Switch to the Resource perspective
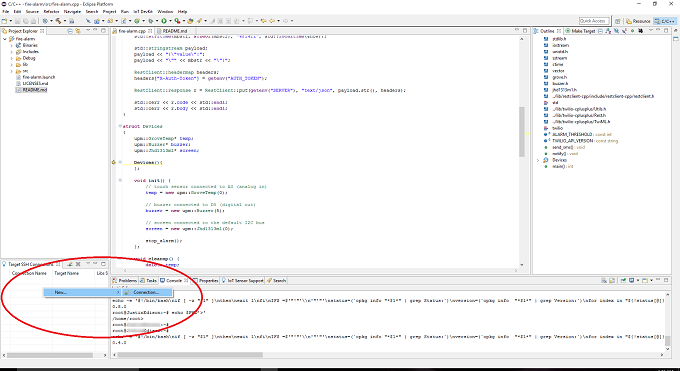680x371 pixels. point(638,21)
